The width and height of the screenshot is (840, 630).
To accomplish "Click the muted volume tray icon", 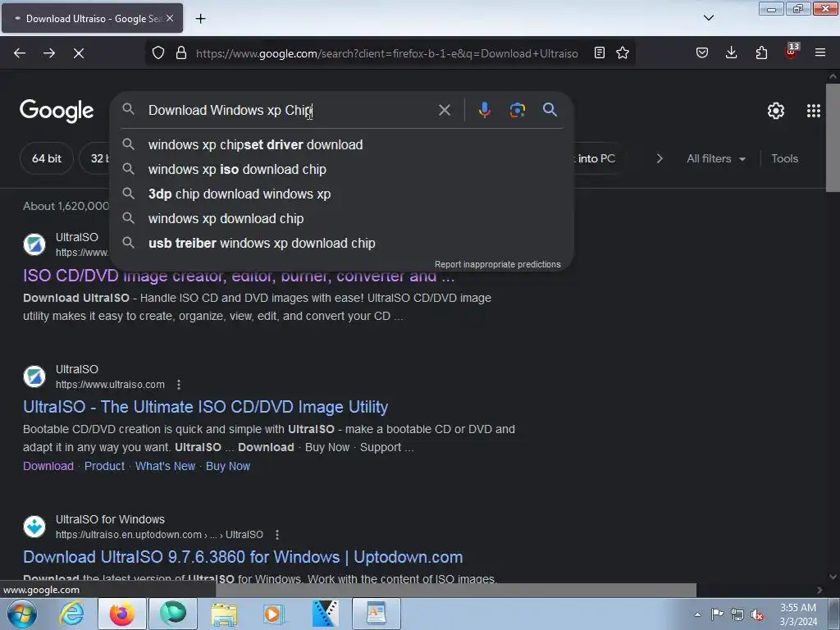I will click(757, 614).
